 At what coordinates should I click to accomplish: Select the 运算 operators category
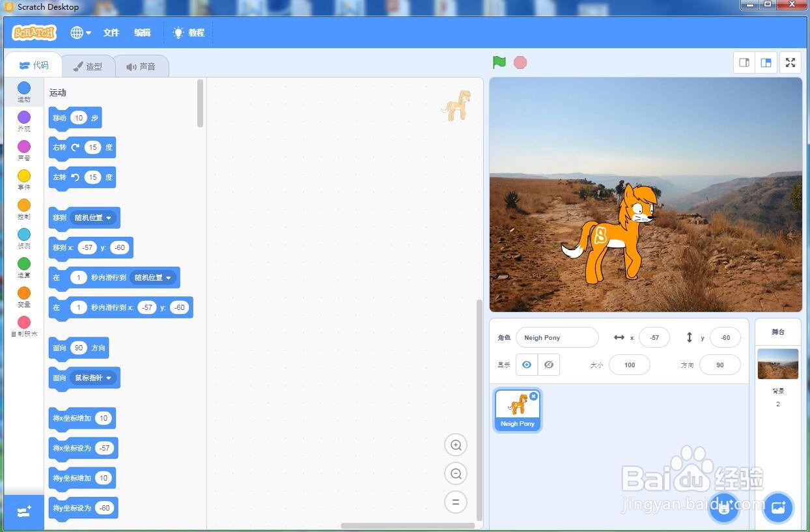pos(24,268)
